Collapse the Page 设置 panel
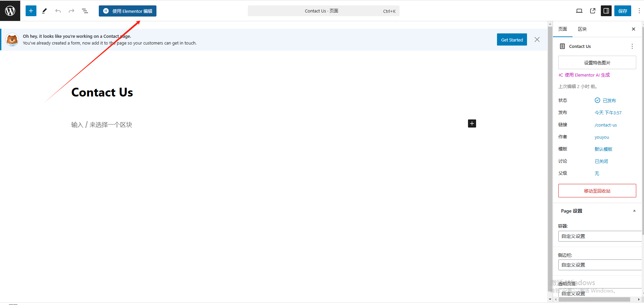 [634, 211]
